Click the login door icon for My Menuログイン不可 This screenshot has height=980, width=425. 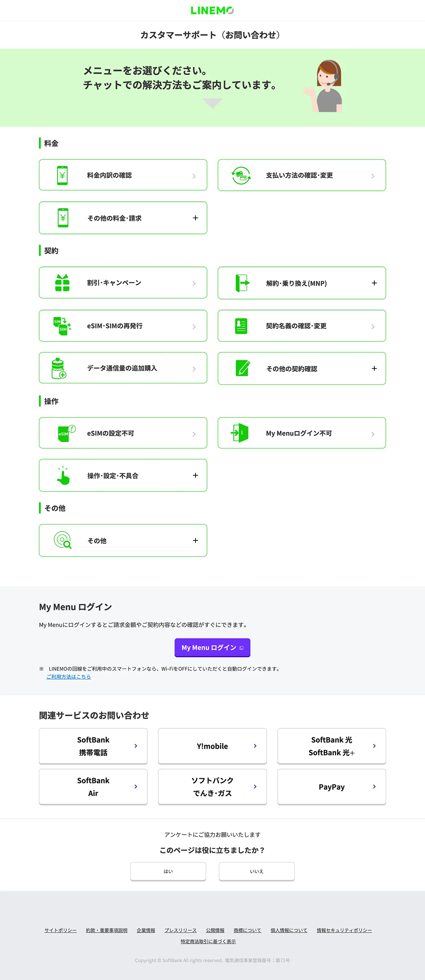point(239,433)
